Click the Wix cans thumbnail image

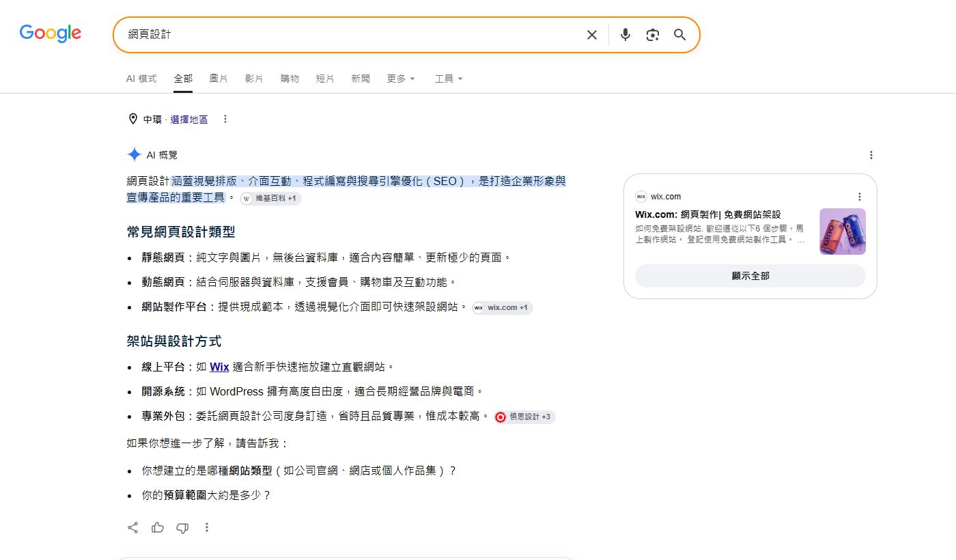pos(843,232)
